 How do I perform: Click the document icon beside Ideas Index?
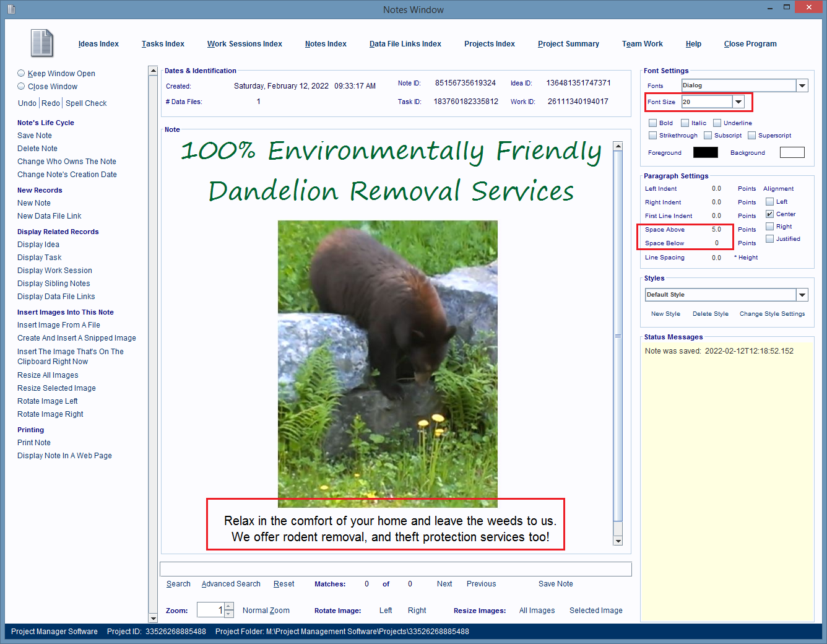(x=42, y=43)
